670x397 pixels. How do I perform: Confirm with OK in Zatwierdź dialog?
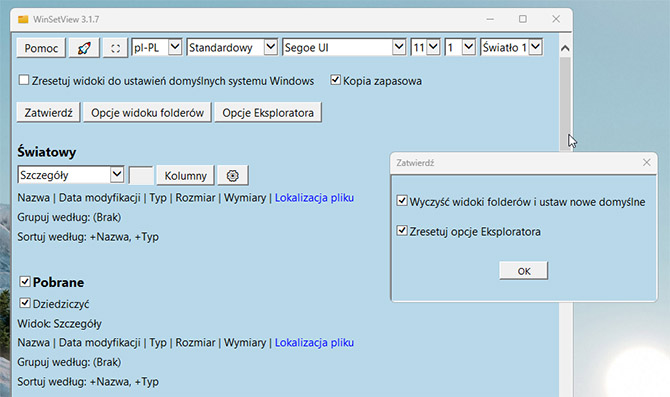523,271
